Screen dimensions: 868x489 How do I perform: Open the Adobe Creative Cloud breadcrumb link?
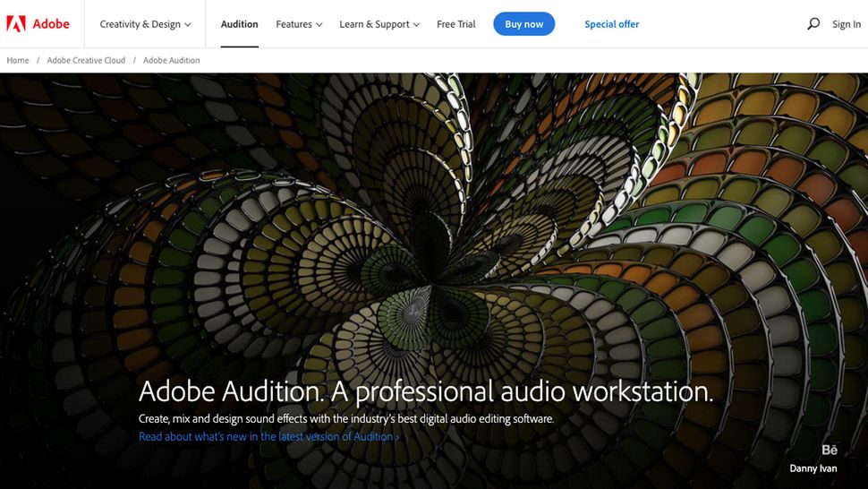[86, 60]
